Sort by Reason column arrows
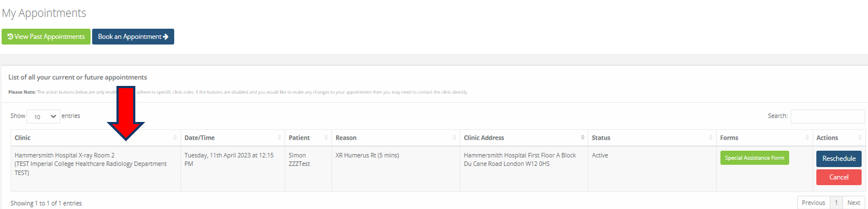Image resolution: width=868 pixels, height=209 pixels. 454,137
